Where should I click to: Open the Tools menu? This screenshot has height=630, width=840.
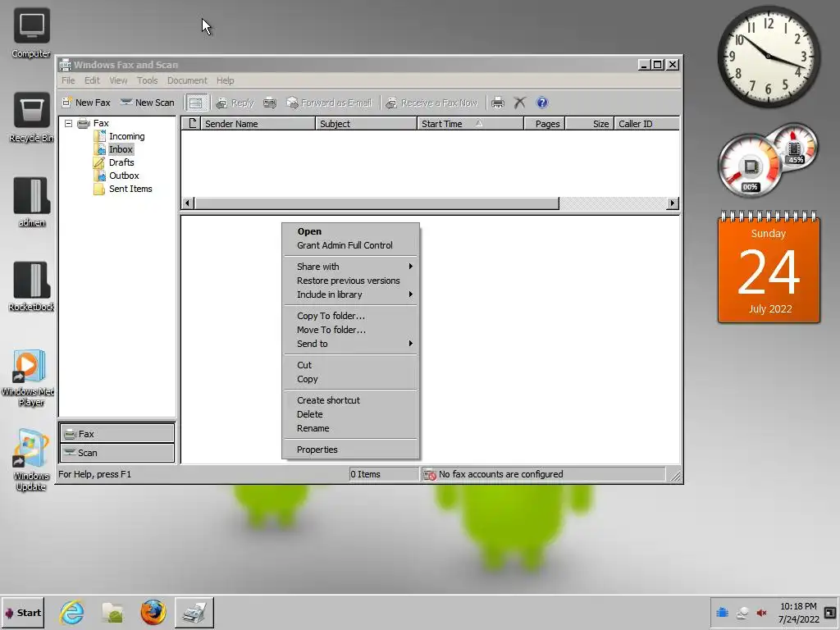[147, 80]
